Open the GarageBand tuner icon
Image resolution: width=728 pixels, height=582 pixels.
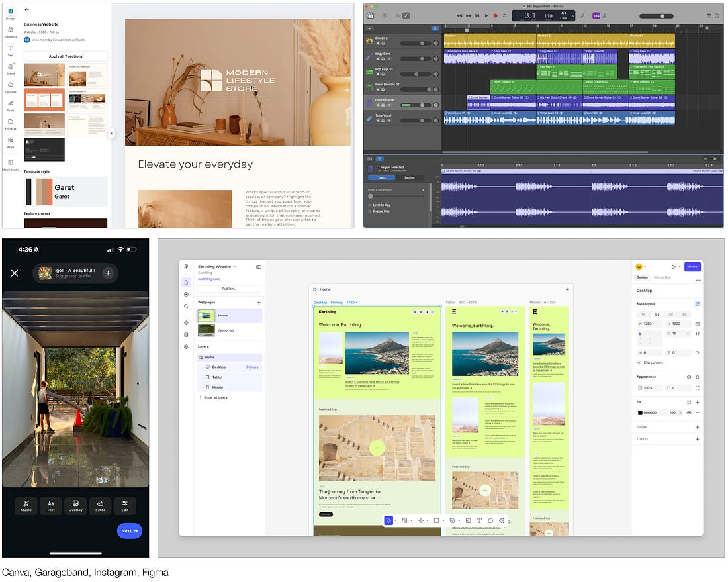tap(582, 15)
